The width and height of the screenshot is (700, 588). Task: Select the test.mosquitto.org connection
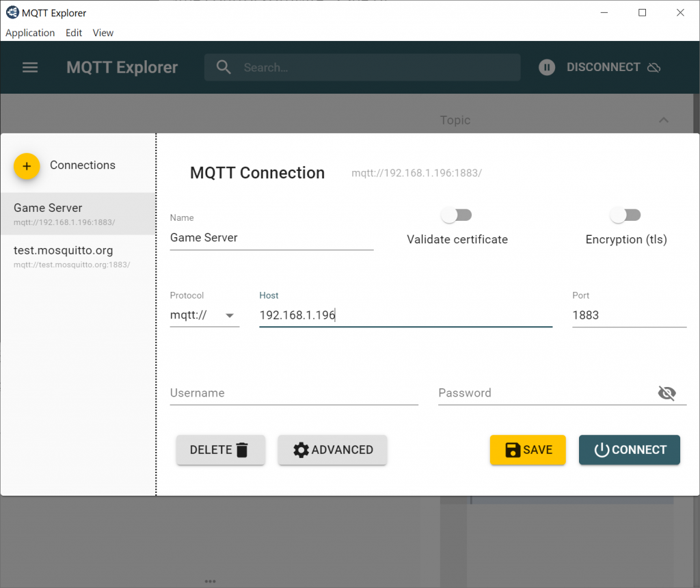[78, 256]
